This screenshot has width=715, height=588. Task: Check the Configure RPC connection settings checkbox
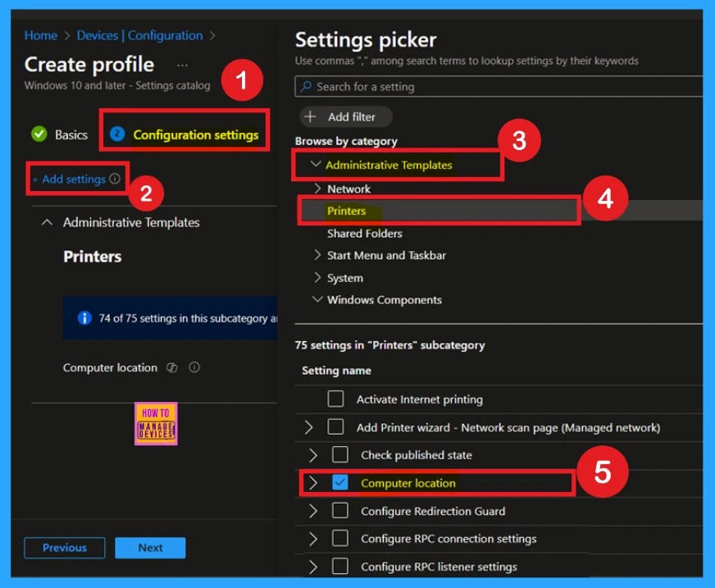340,538
